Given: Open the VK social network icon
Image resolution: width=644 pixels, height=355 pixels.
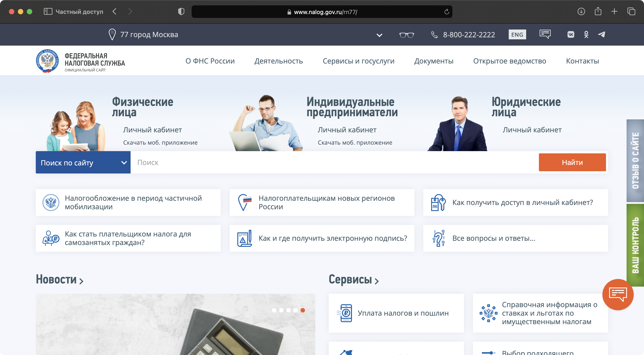Looking at the screenshot, I should [x=571, y=34].
